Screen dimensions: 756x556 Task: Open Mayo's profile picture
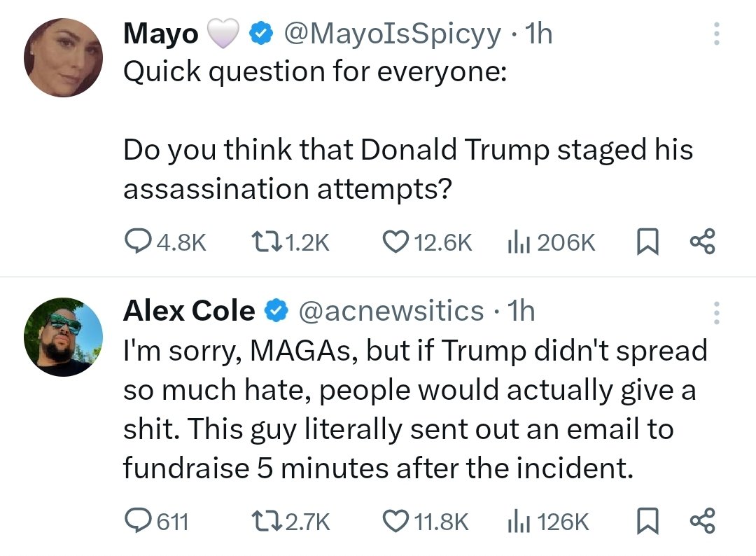(63, 57)
